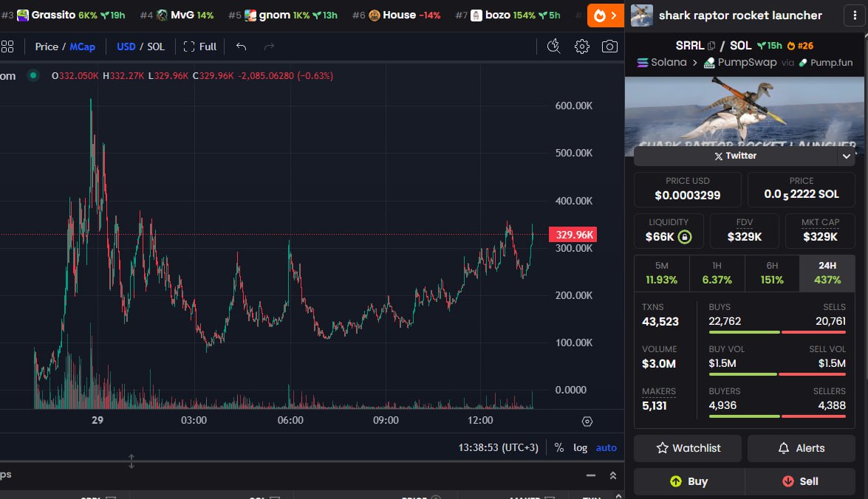Open the Grassito trending token
The width and height of the screenshot is (868, 499).
pos(64,16)
